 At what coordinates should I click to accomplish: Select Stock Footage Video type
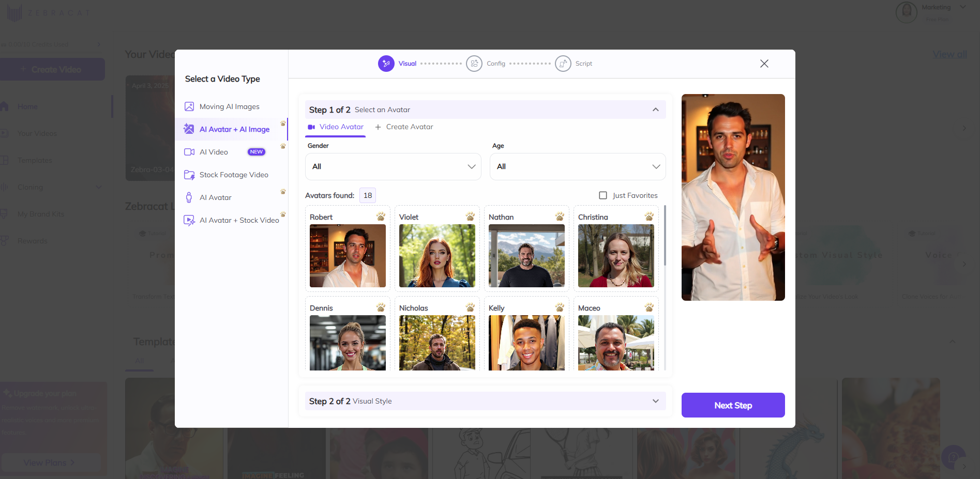tap(231, 175)
